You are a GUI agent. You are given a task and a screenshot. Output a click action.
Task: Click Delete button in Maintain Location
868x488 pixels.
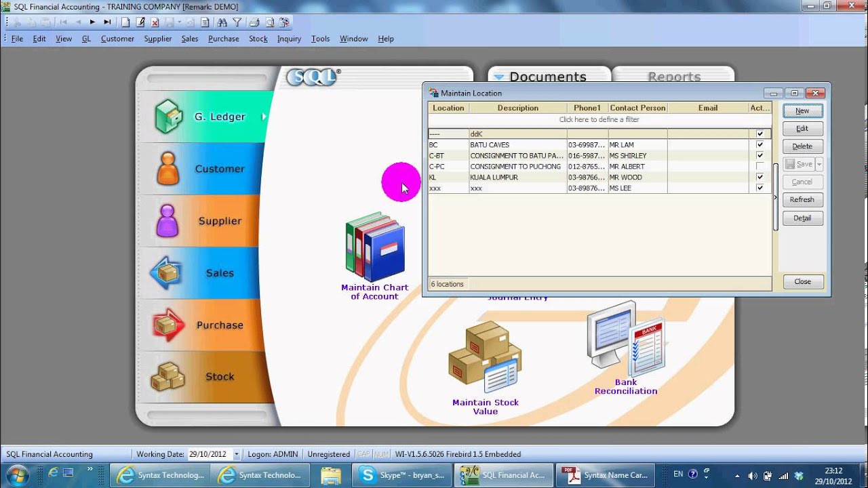(802, 146)
